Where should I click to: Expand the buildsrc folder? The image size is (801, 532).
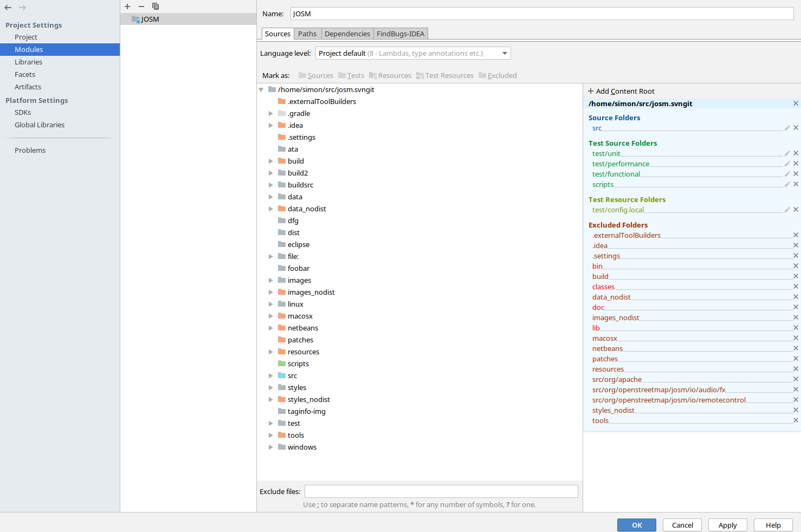click(x=270, y=185)
